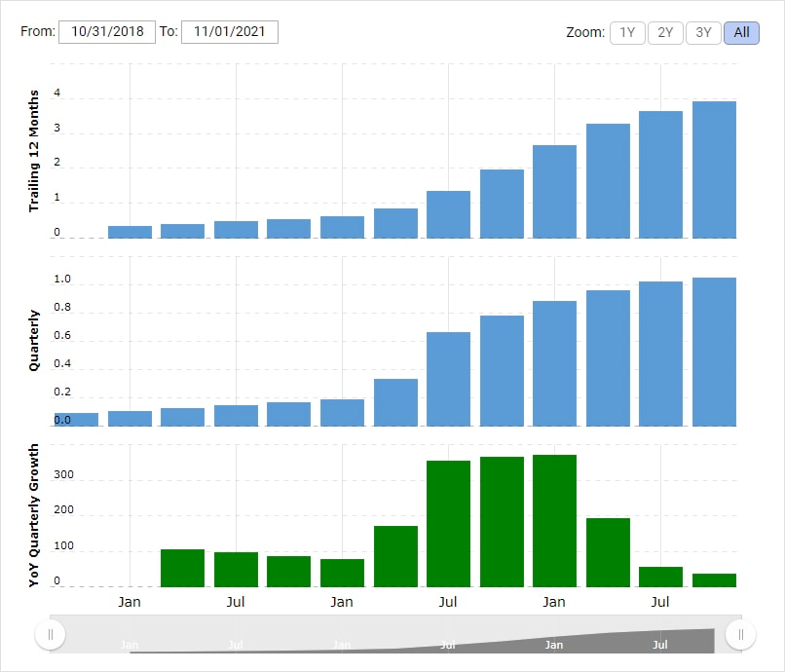Click the tallest green bar in YoY growth chart

(x=554, y=520)
